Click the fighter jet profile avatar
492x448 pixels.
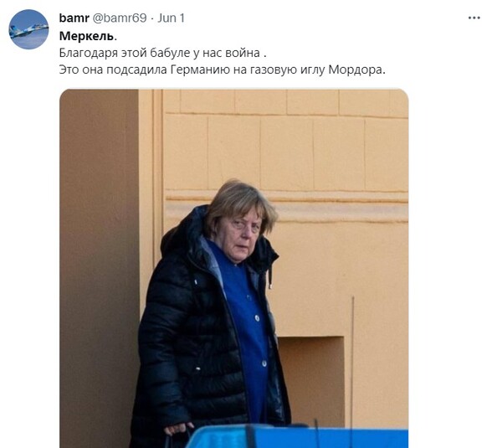pyautogui.click(x=28, y=29)
